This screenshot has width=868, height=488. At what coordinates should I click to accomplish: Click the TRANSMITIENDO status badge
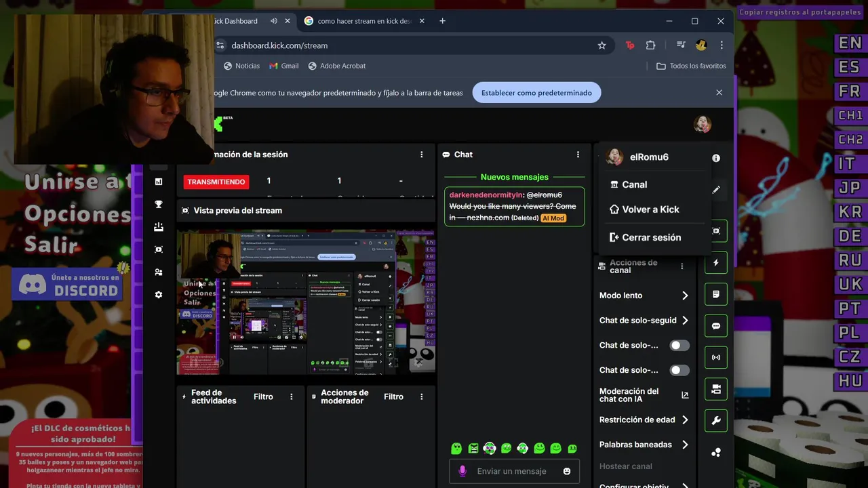[216, 182]
